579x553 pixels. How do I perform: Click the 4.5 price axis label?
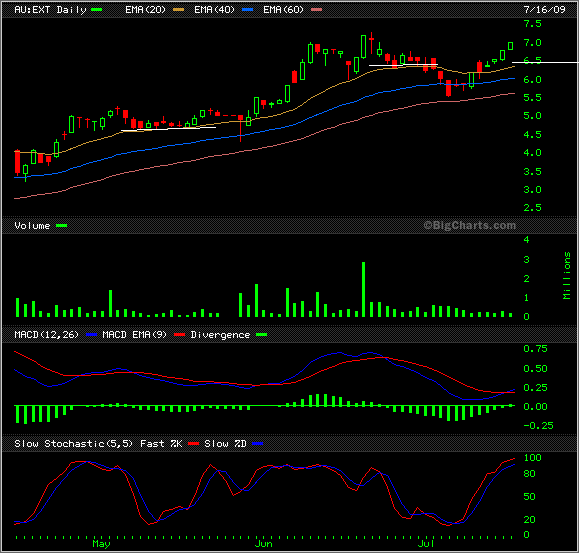(532, 134)
